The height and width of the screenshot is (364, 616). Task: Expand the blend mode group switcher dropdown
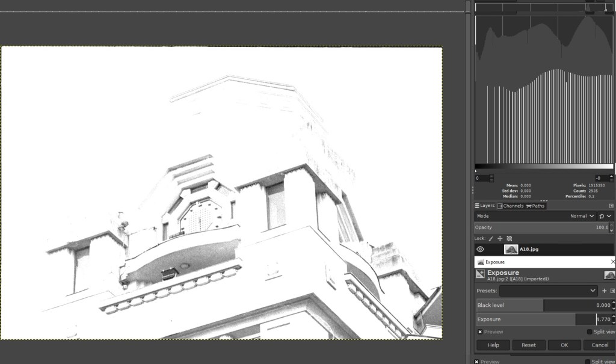[x=605, y=216]
